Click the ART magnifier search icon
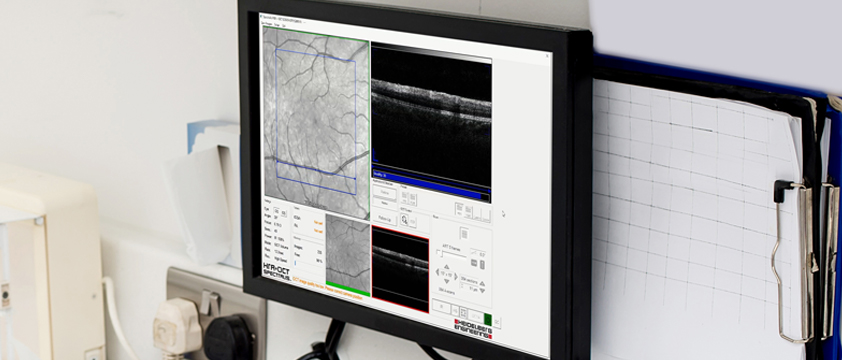The height and width of the screenshot is (360, 842). click(x=404, y=220)
